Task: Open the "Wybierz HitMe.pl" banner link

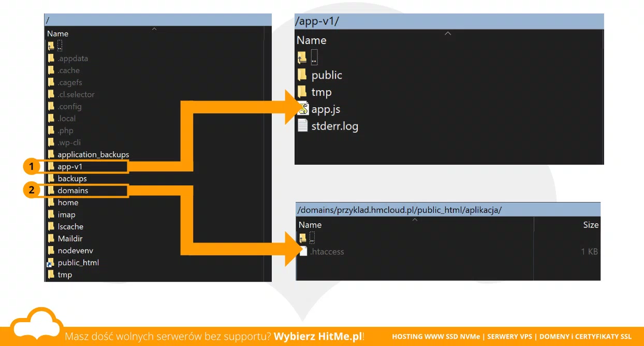Action: tap(317, 336)
